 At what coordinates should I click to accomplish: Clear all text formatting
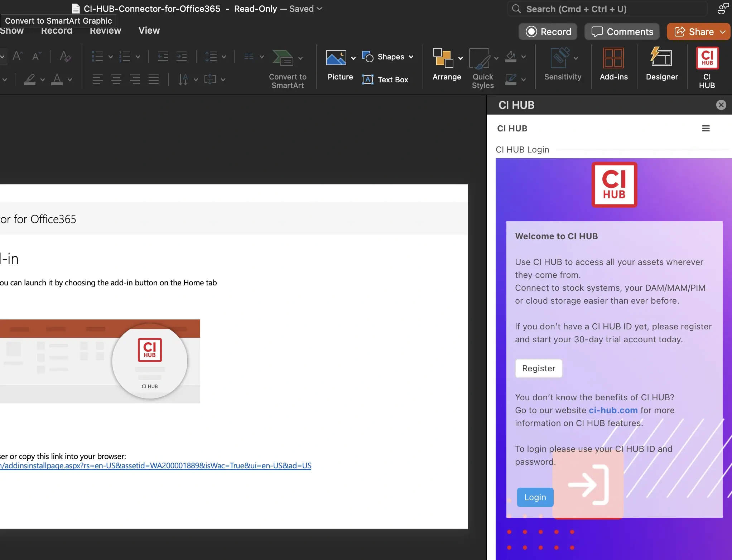[65, 56]
